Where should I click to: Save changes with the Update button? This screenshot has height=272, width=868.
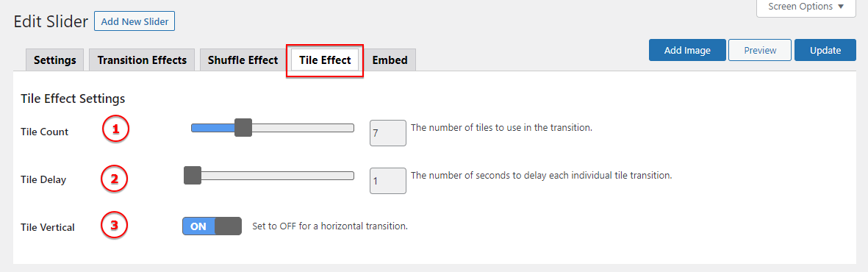pyautogui.click(x=825, y=50)
